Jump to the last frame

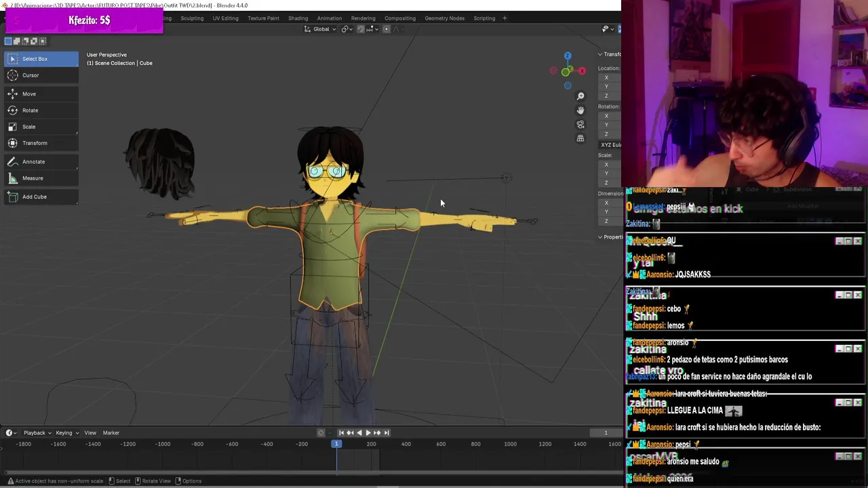[386, 432]
